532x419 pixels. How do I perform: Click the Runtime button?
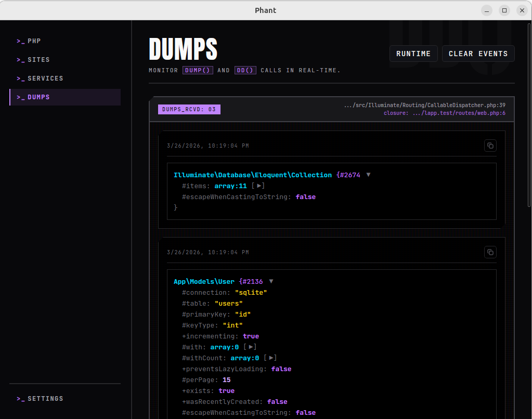(x=413, y=54)
